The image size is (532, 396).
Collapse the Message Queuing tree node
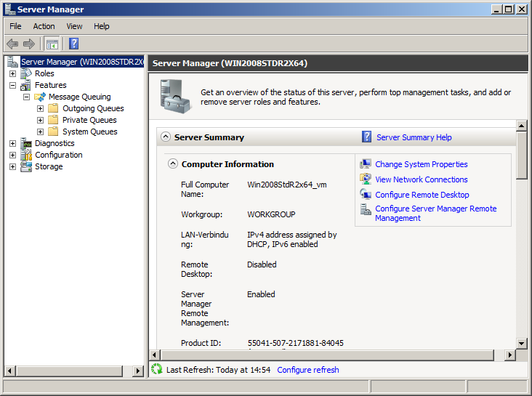click(26, 97)
